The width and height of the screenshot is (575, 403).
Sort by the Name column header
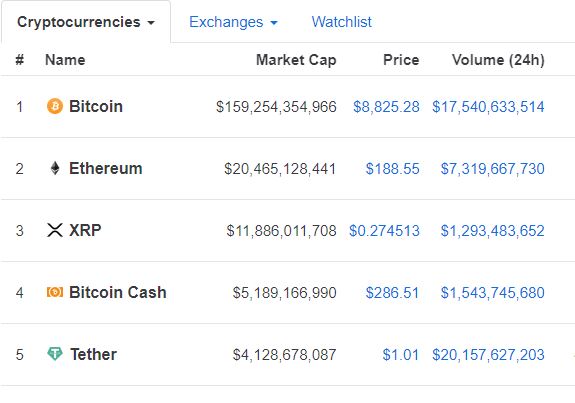point(65,60)
